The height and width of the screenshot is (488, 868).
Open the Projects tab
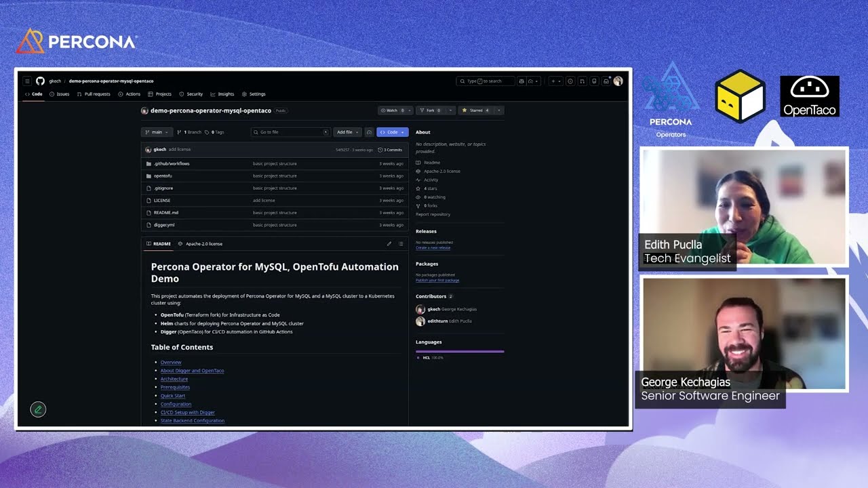tap(159, 94)
